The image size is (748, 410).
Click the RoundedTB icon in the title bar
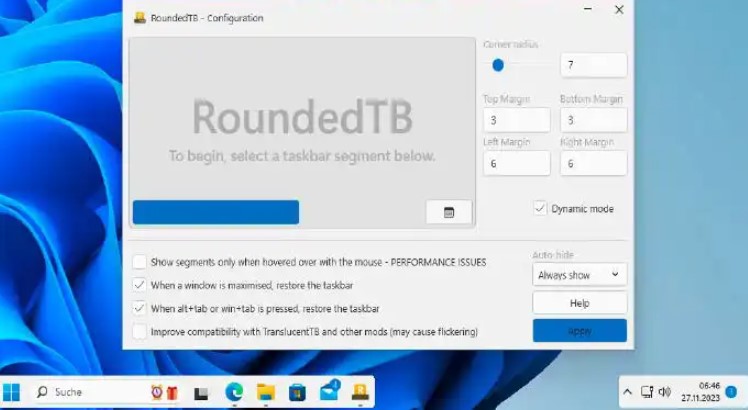[140, 18]
